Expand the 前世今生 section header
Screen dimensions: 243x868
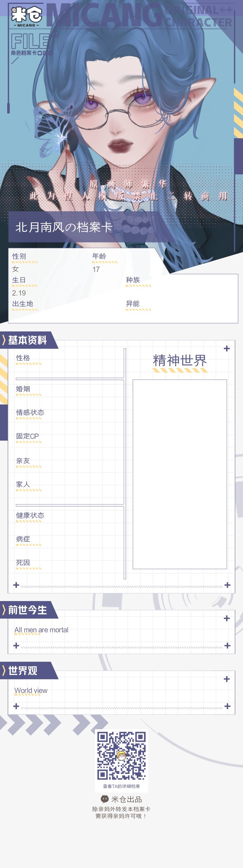tap(28, 610)
